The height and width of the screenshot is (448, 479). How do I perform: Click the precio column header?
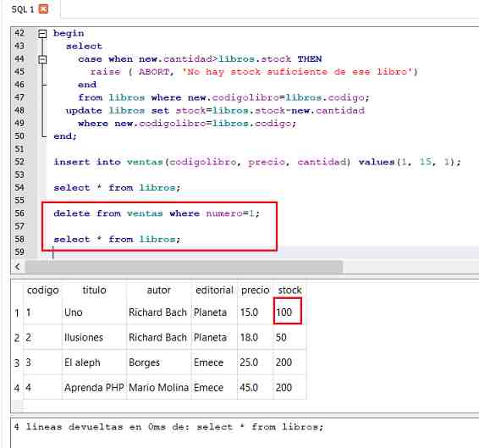(x=255, y=290)
